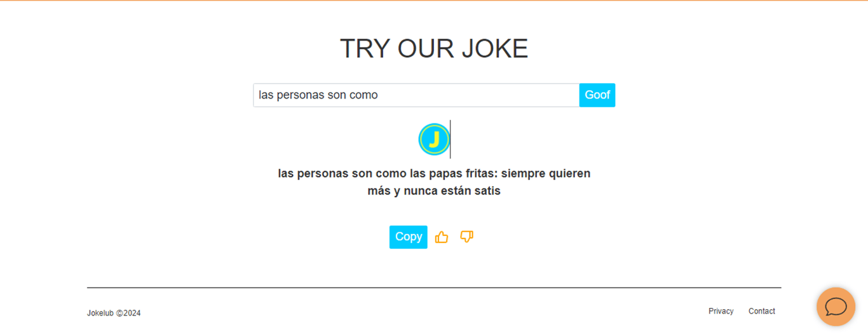Open the Contact link in footer
Screen dimensions: 868x334
762,311
